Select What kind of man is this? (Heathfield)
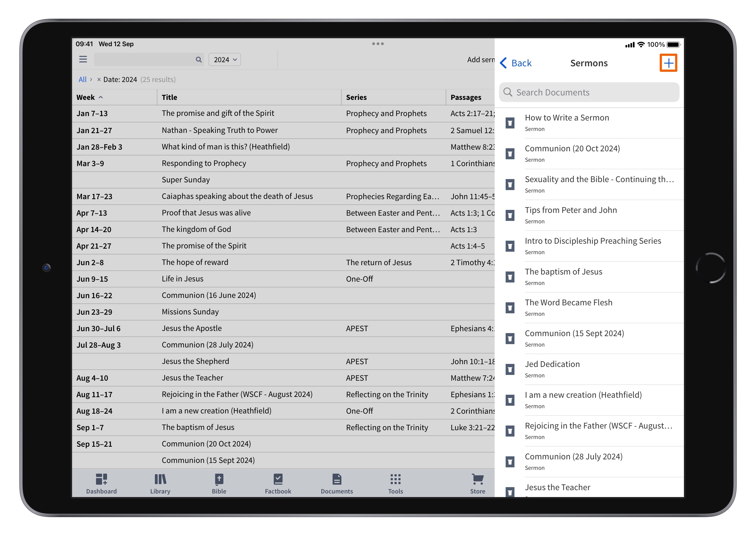 (x=226, y=147)
